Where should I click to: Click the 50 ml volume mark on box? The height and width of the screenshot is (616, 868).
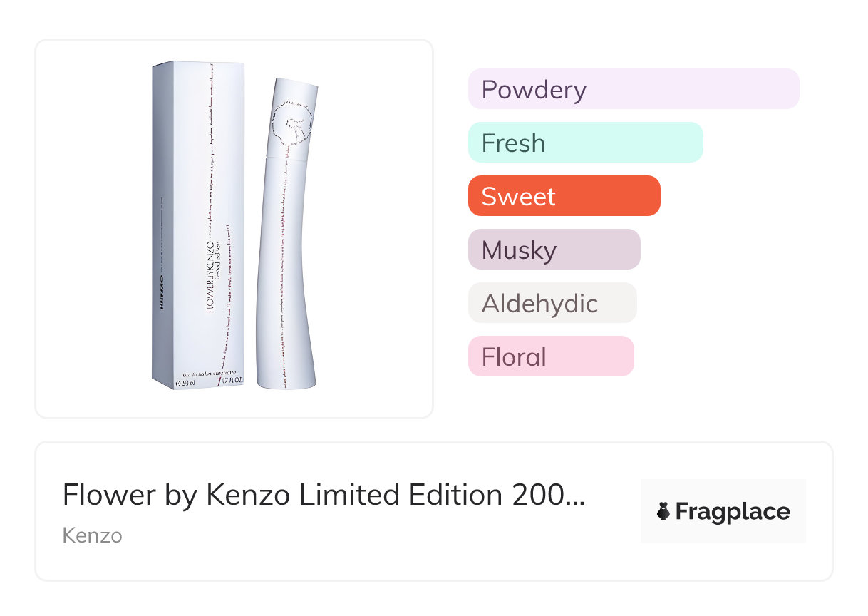pyautogui.click(x=187, y=381)
